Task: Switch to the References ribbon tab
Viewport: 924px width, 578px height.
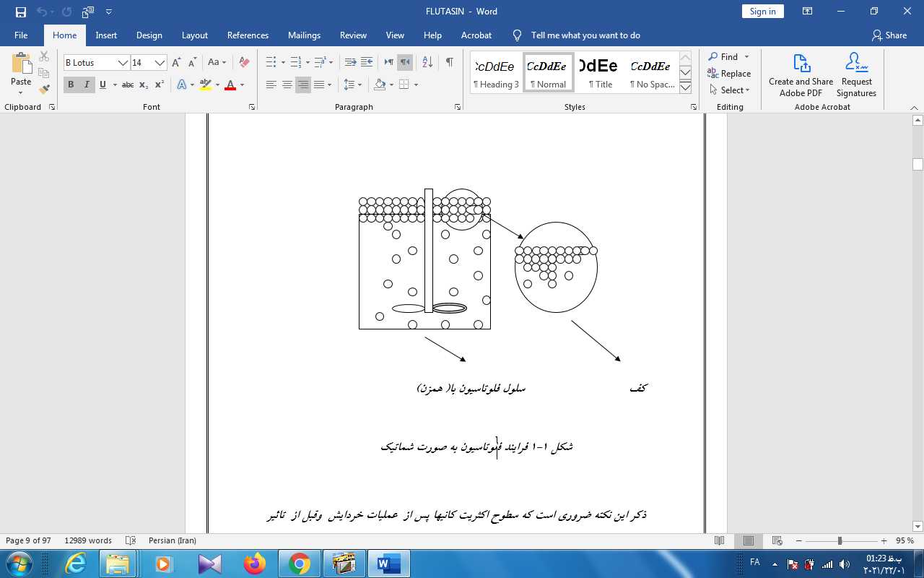Action: pos(248,35)
